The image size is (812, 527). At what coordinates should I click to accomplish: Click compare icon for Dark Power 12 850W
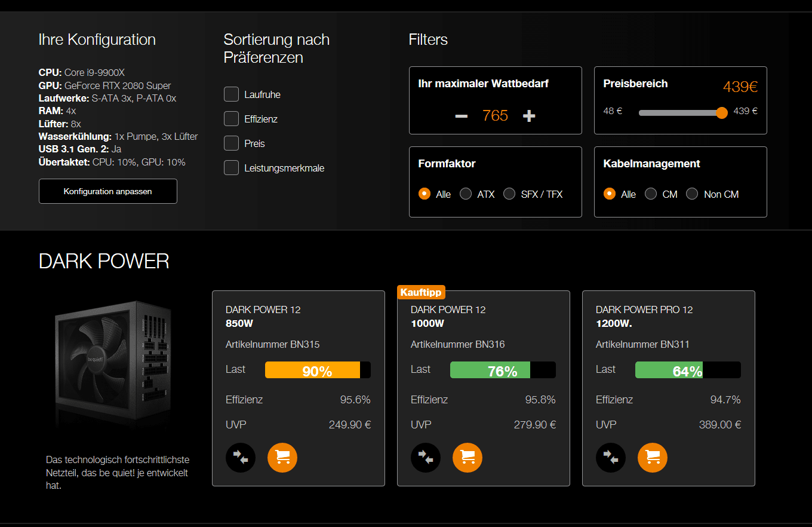[x=241, y=458]
